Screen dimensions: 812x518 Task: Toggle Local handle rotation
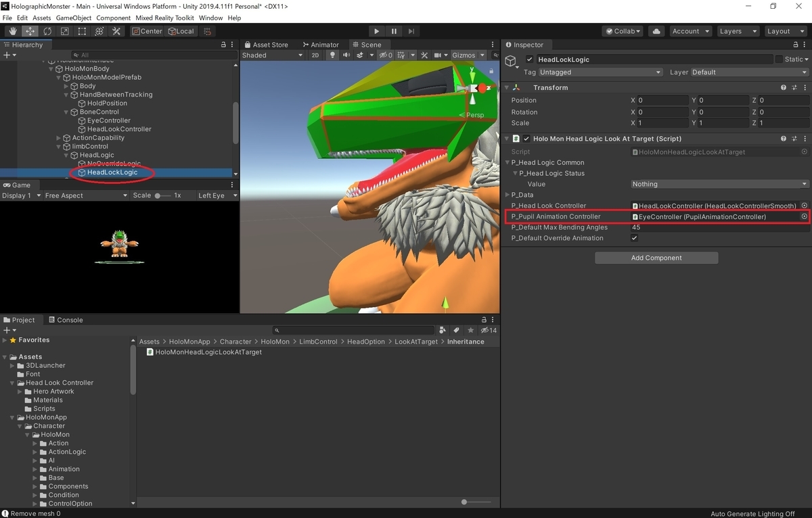[x=181, y=31]
